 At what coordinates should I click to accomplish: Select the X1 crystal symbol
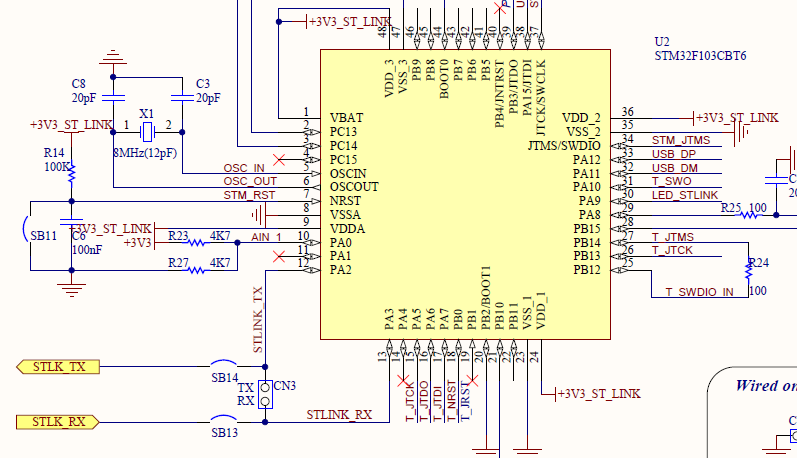pyautogui.click(x=147, y=132)
